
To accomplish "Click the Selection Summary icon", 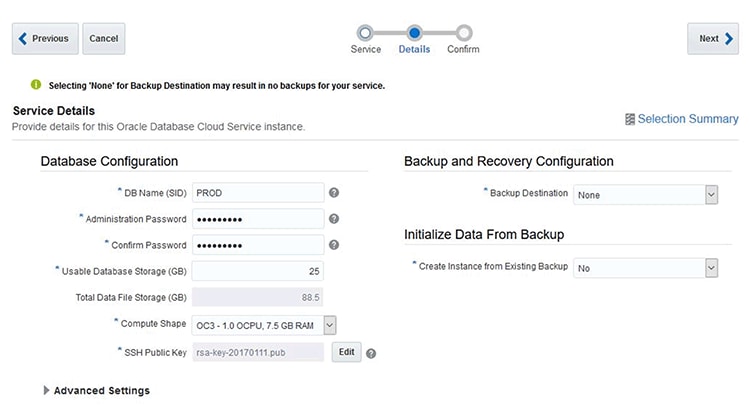I will pyautogui.click(x=629, y=119).
